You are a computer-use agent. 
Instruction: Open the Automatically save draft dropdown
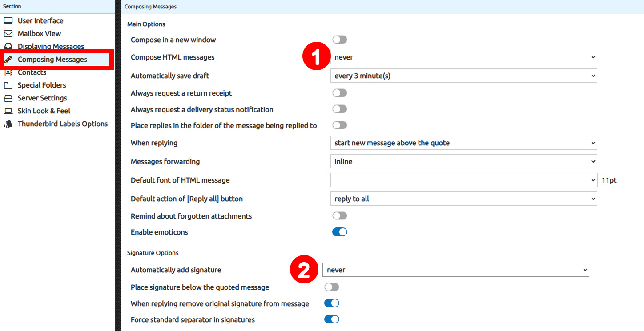(x=463, y=76)
